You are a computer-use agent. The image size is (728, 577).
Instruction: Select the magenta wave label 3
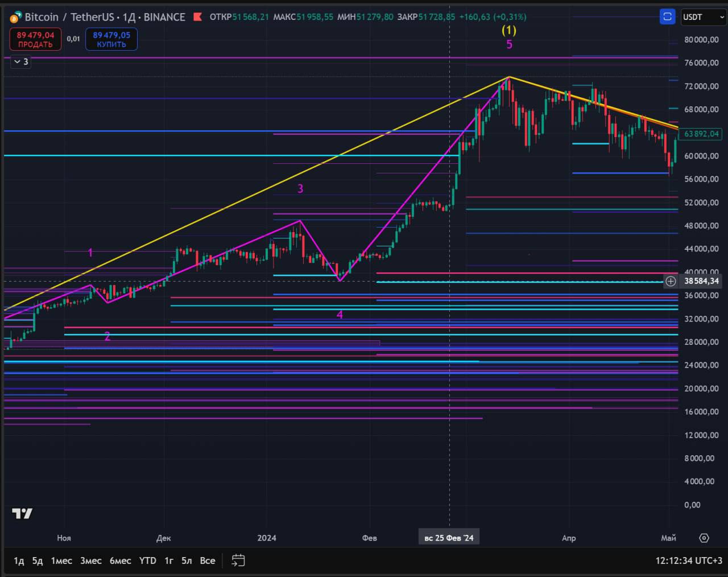tap(300, 188)
